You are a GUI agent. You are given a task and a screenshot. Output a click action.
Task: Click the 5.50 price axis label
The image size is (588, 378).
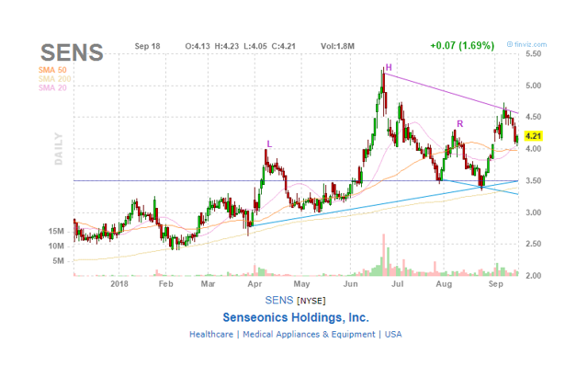[x=533, y=54]
